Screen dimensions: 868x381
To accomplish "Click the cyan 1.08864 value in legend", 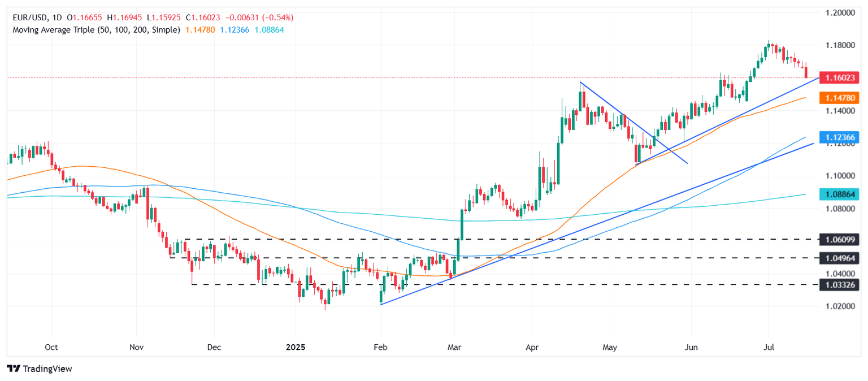I will [268, 29].
